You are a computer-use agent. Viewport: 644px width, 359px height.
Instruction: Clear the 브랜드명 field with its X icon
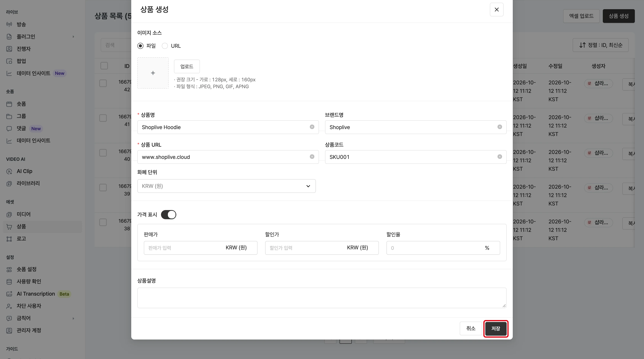pos(500,127)
